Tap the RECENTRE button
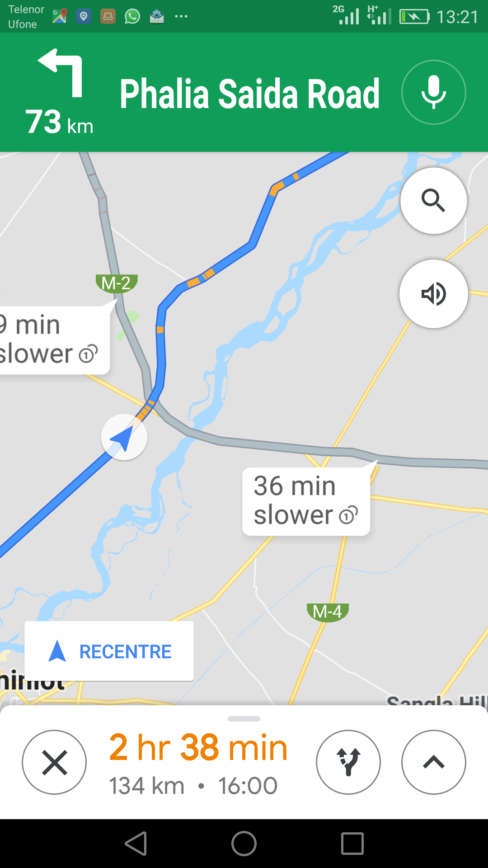This screenshot has width=488, height=868. coord(109,651)
